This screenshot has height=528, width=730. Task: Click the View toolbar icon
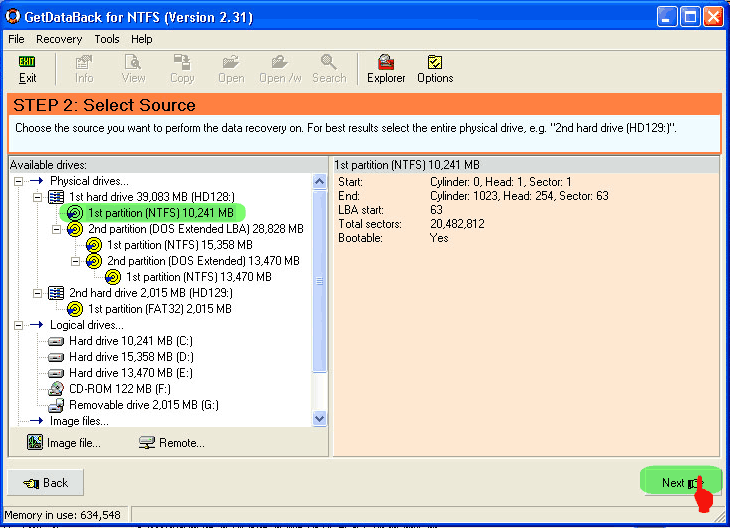click(x=133, y=69)
